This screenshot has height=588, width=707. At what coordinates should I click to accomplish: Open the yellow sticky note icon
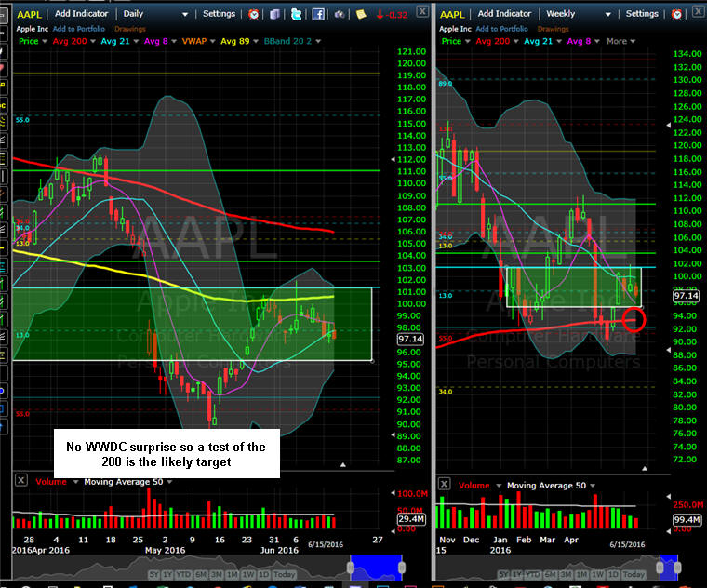point(361,14)
